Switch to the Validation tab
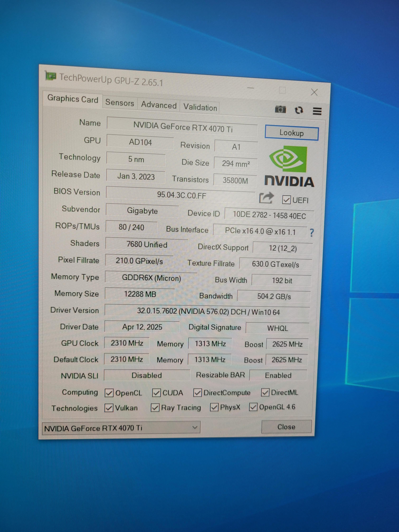 pos(200,107)
